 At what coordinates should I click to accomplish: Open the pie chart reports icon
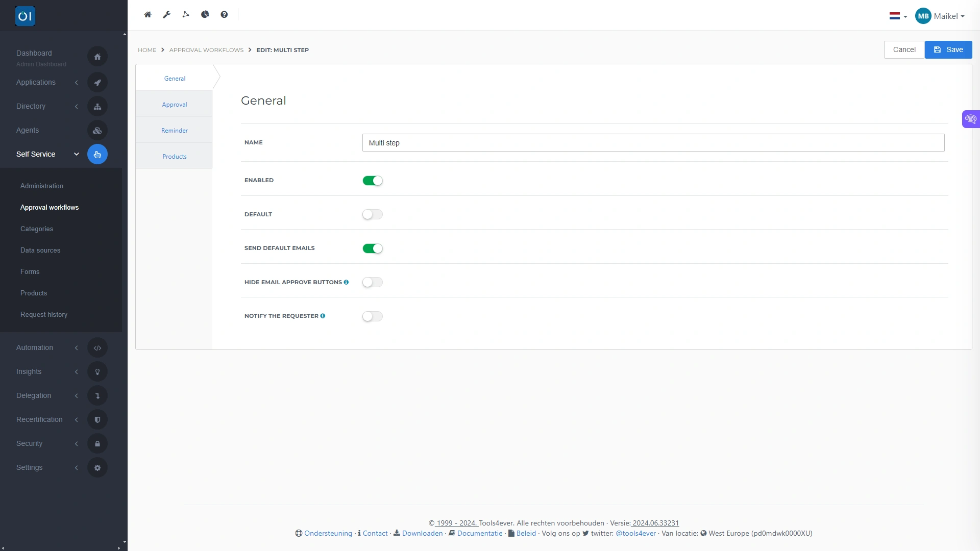[x=205, y=15]
